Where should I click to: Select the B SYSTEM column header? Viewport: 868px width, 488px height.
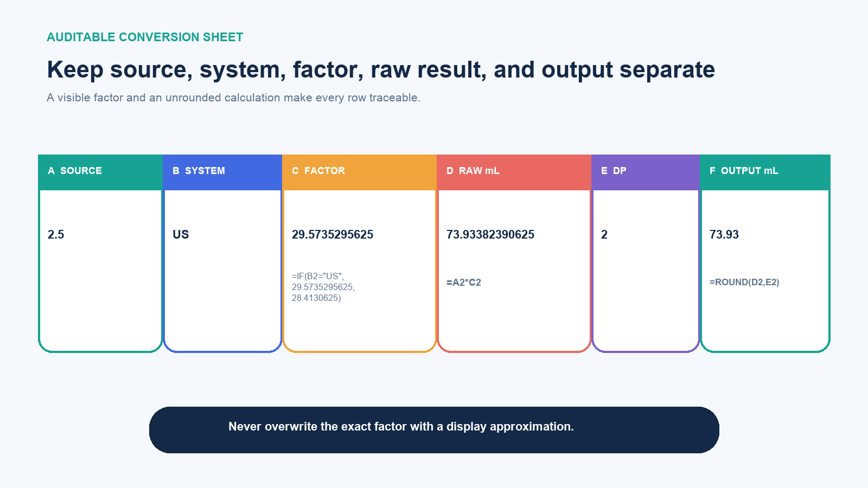tap(222, 172)
